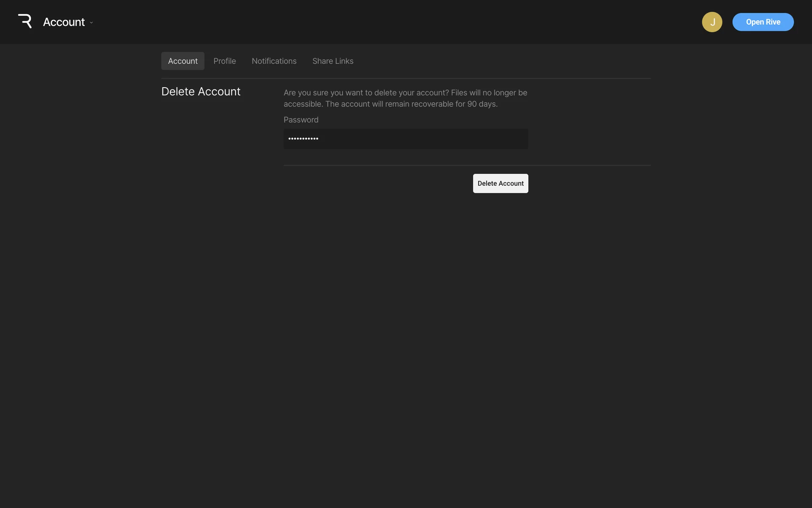
Task: Click the Rive logo icon
Action: click(25, 21)
